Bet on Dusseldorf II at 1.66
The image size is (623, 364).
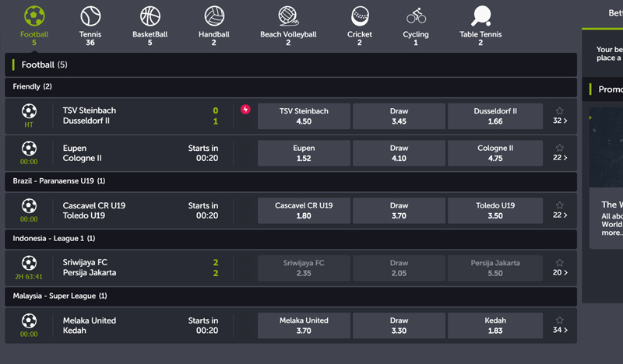[495, 116]
